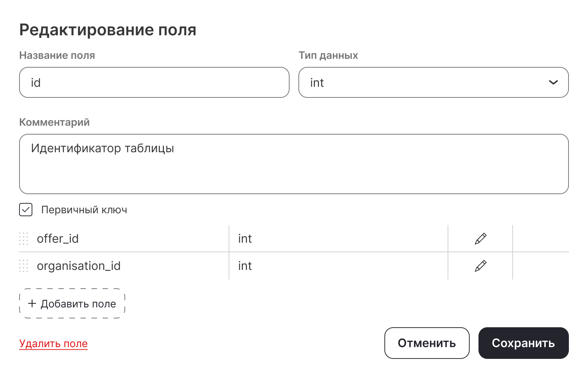588x378 pixels.
Task: Click the Отменить button
Action: tap(427, 343)
